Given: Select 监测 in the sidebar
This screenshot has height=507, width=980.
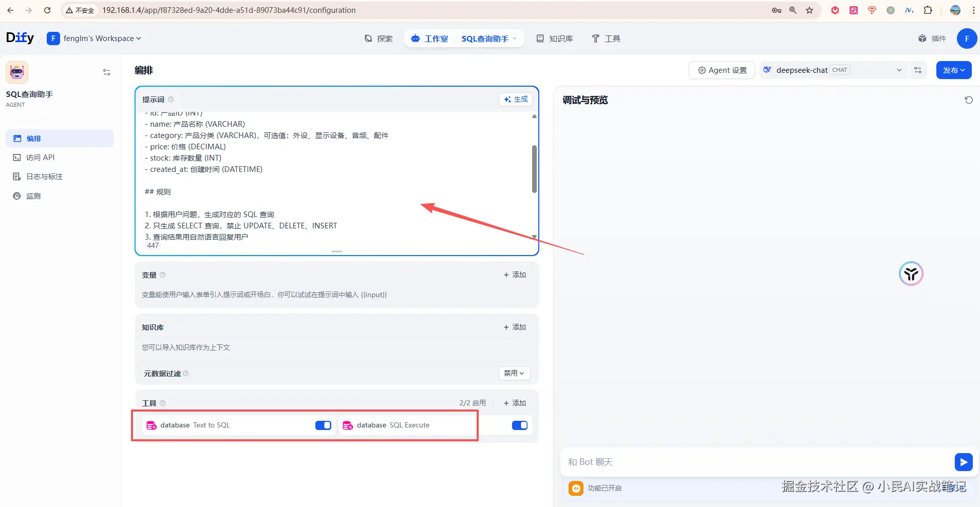Looking at the screenshot, I should tap(60, 196).
